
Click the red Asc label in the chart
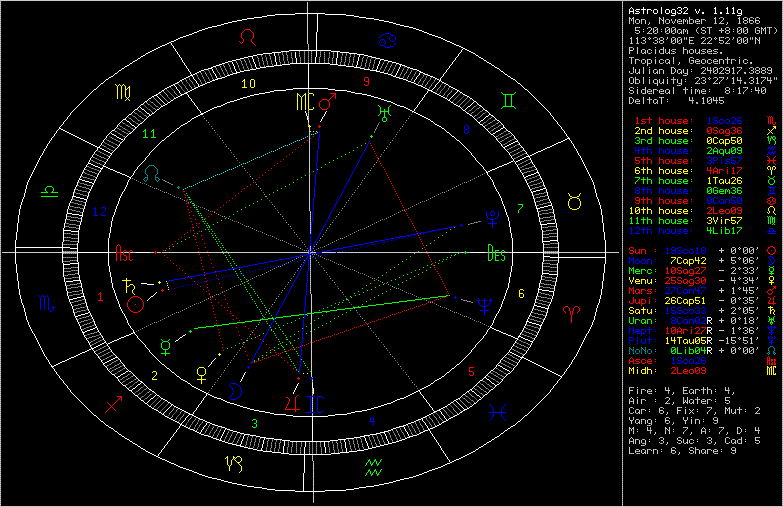pyautogui.click(x=125, y=252)
